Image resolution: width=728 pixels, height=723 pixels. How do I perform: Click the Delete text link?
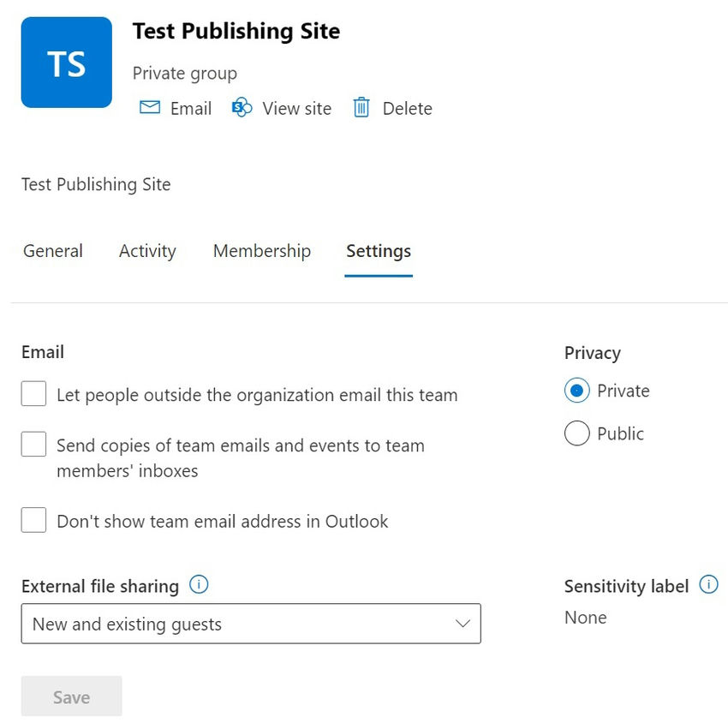click(x=407, y=108)
